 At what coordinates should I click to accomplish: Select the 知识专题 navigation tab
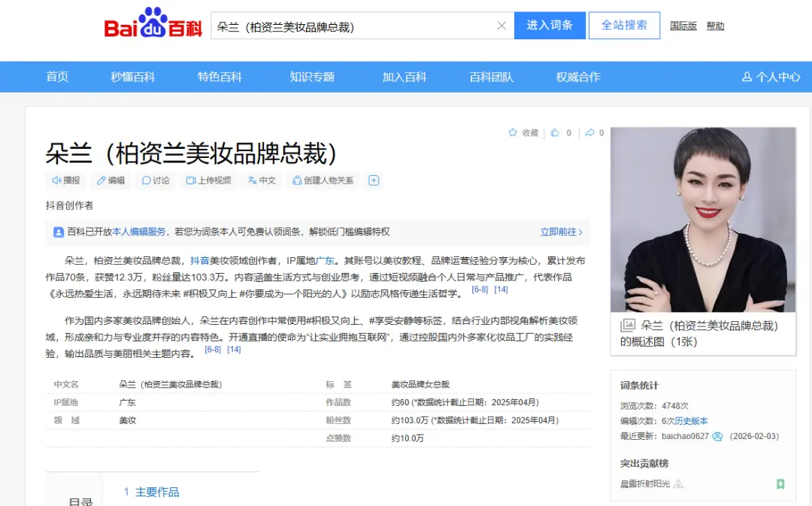click(x=312, y=77)
